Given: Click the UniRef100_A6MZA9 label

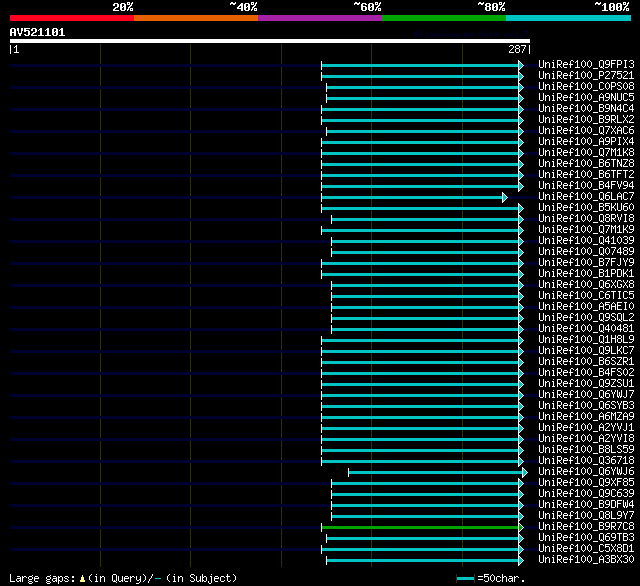Looking at the screenshot, I should [586, 417].
